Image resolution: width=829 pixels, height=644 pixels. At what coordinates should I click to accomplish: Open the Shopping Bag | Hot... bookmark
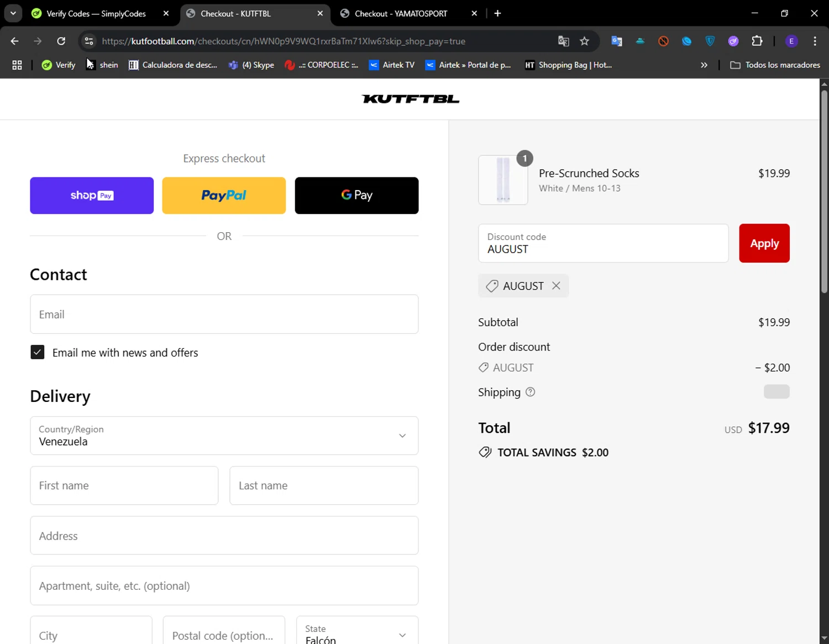tap(569, 65)
